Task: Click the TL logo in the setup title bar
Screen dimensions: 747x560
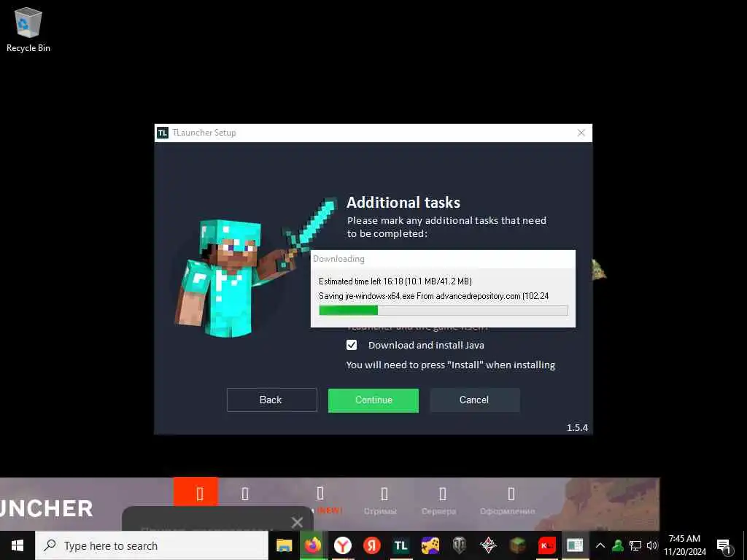Action: 163,133
